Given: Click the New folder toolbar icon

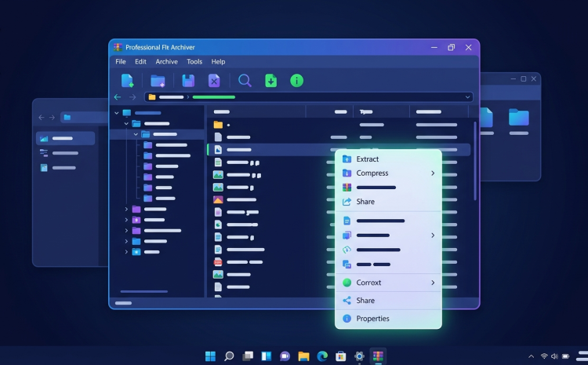Looking at the screenshot, I should pyautogui.click(x=158, y=81).
